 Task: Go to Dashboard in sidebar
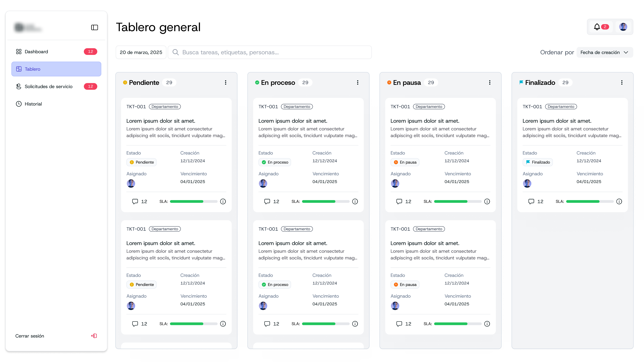[36, 52]
